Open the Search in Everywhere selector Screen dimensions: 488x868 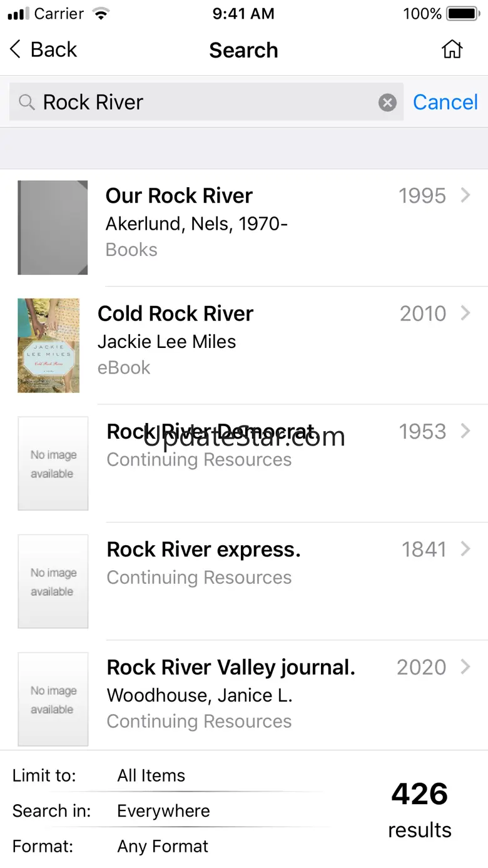pyautogui.click(x=163, y=811)
